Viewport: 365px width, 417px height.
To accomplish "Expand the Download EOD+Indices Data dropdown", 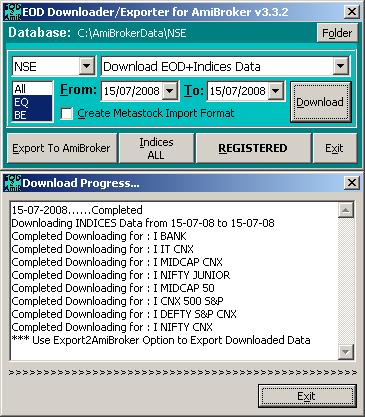I will click(x=341, y=66).
